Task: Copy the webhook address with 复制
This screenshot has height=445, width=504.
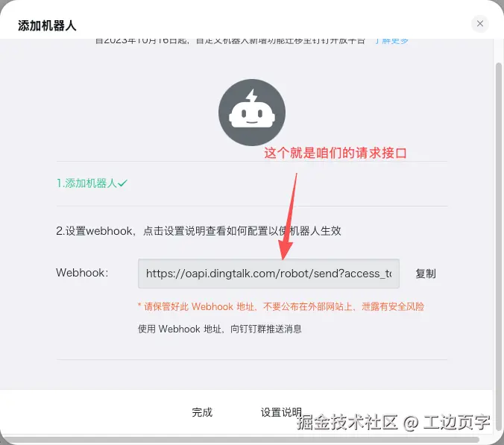Action: pos(426,274)
